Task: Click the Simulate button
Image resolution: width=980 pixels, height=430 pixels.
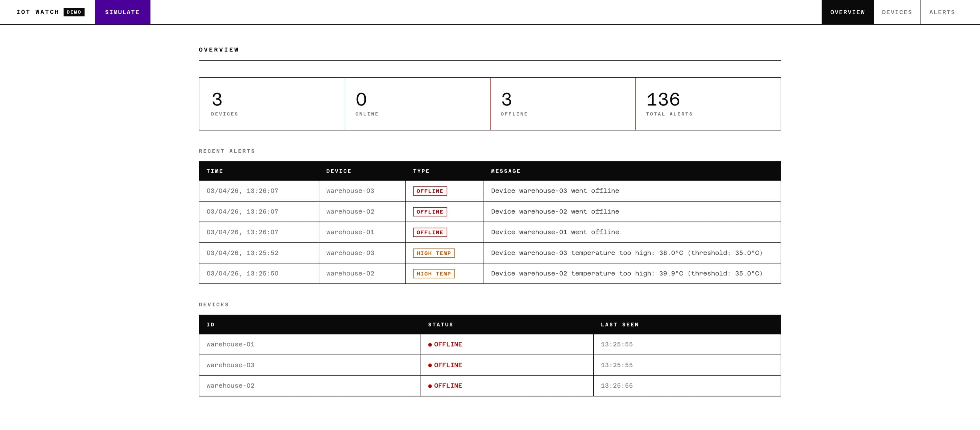Action: [x=122, y=12]
